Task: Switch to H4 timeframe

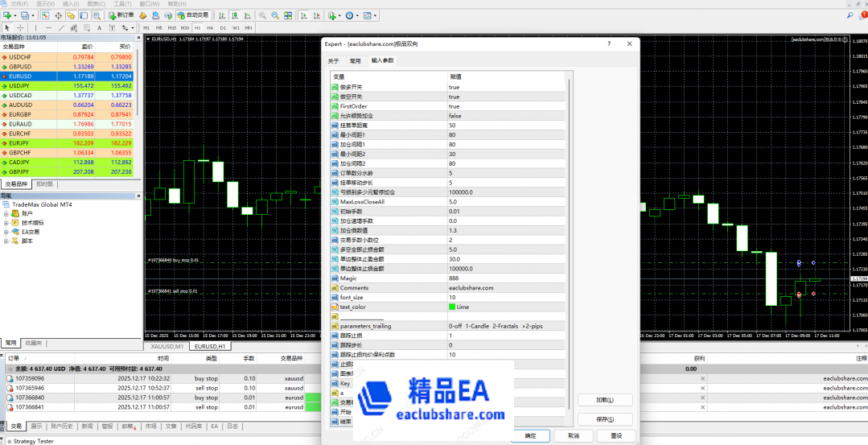Action: [x=212, y=27]
